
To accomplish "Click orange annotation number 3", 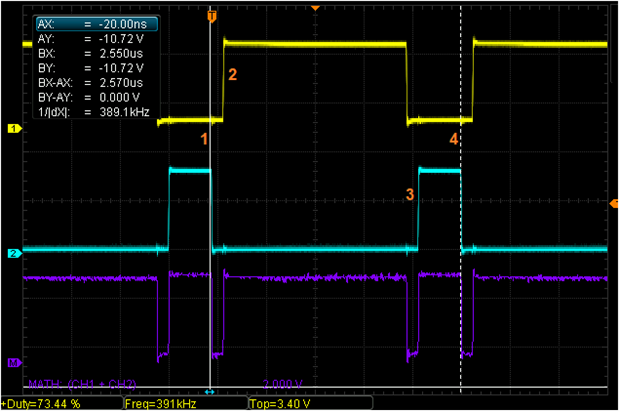I will [409, 194].
